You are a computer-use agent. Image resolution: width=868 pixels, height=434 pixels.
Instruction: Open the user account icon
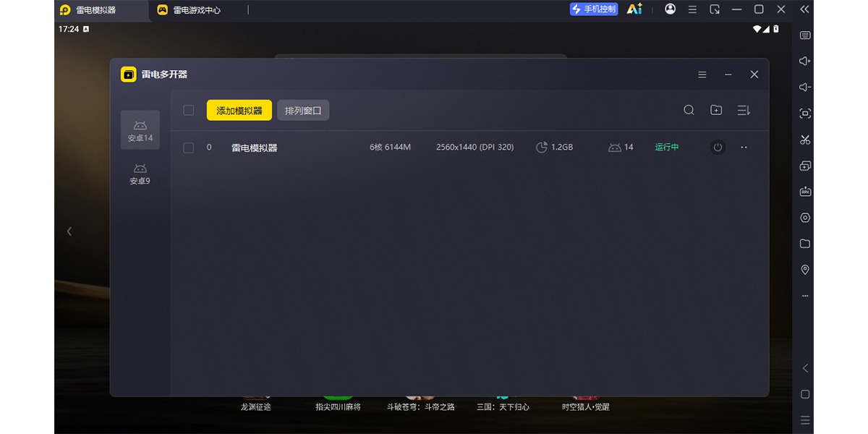671,9
